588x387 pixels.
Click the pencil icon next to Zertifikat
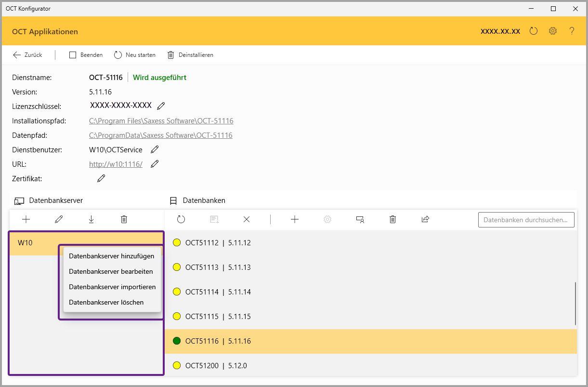tap(101, 179)
